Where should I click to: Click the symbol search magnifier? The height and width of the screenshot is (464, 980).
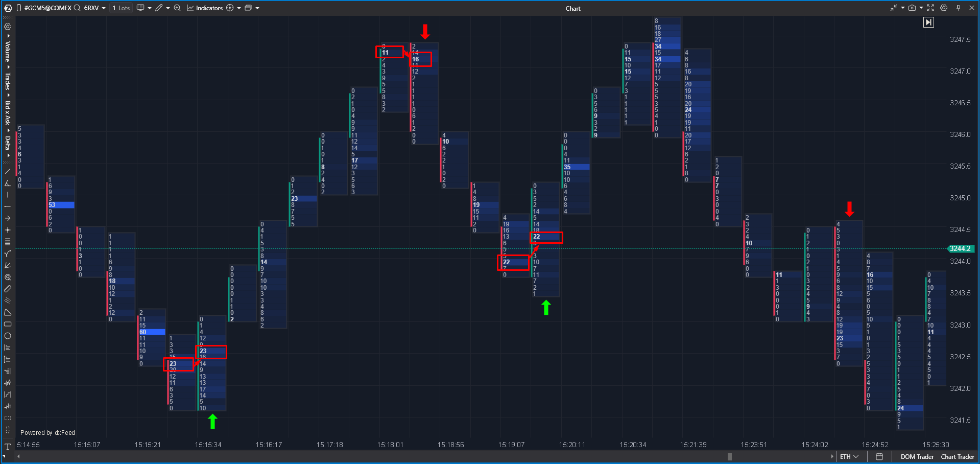[x=77, y=8]
